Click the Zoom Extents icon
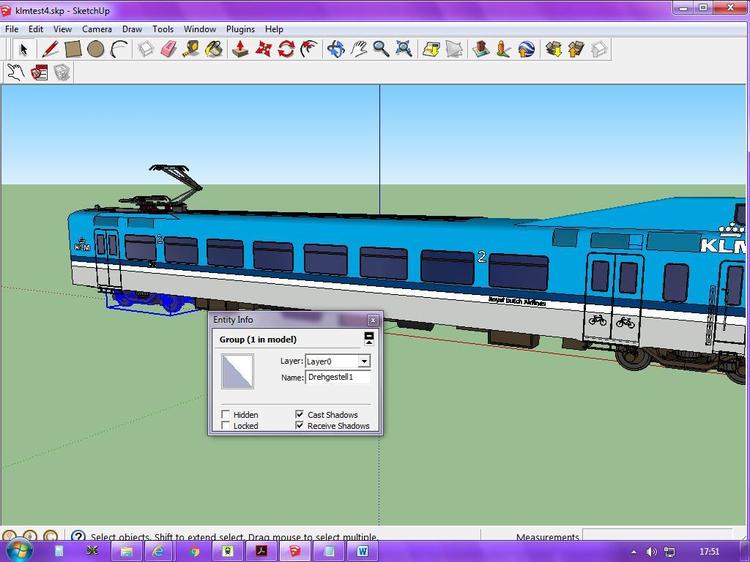The width and height of the screenshot is (750, 562). pos(404,49)
